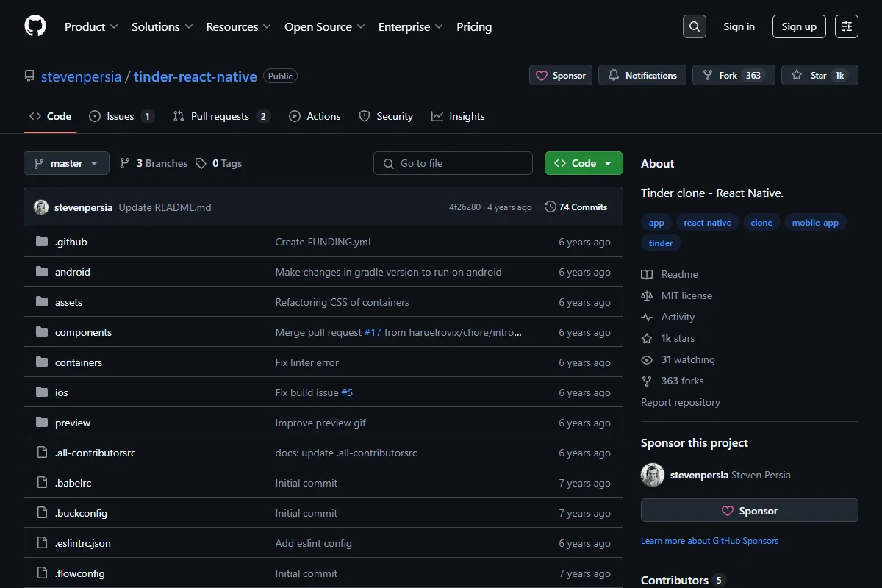Open the Insights tab
Viewport: 882px width, 588px height.
click(458, 116)
